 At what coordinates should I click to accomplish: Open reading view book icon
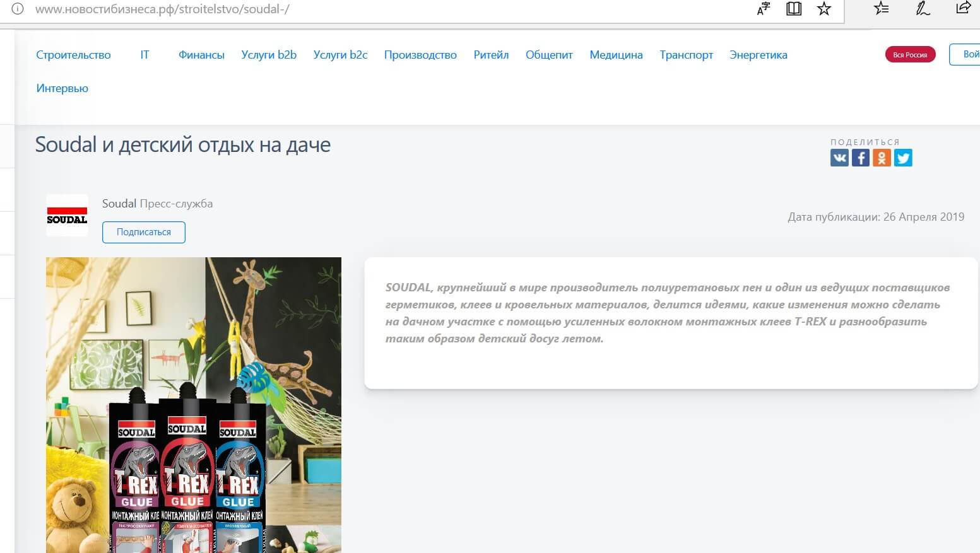point(794,9)
